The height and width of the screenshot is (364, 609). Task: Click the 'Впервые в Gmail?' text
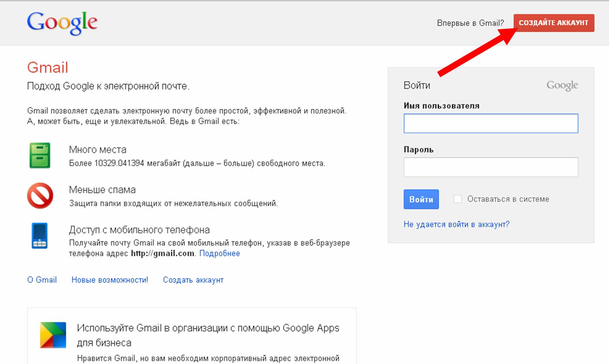point(470,23)
